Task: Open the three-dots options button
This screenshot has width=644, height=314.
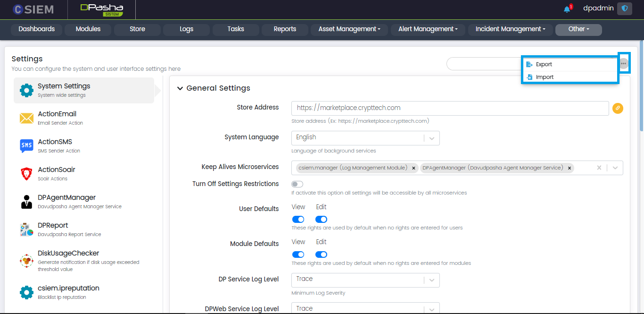Action: [x=624, y=63]
